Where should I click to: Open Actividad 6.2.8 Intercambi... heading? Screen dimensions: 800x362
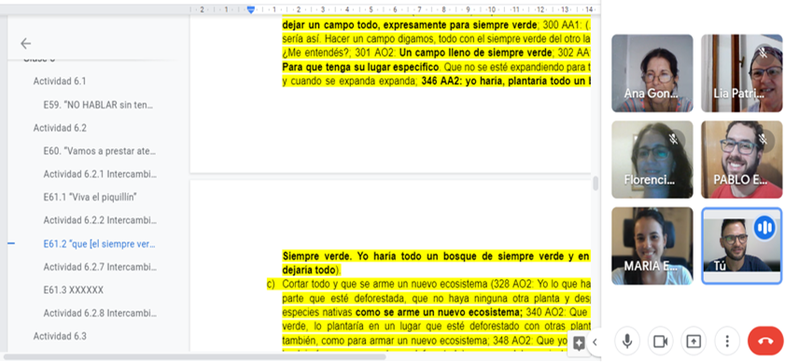[100, 313]
